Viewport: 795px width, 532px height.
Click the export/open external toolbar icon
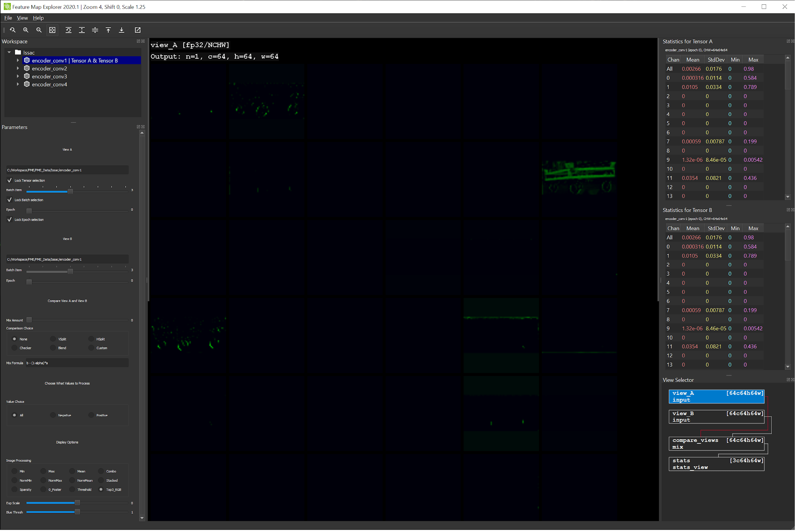(138, 30)
